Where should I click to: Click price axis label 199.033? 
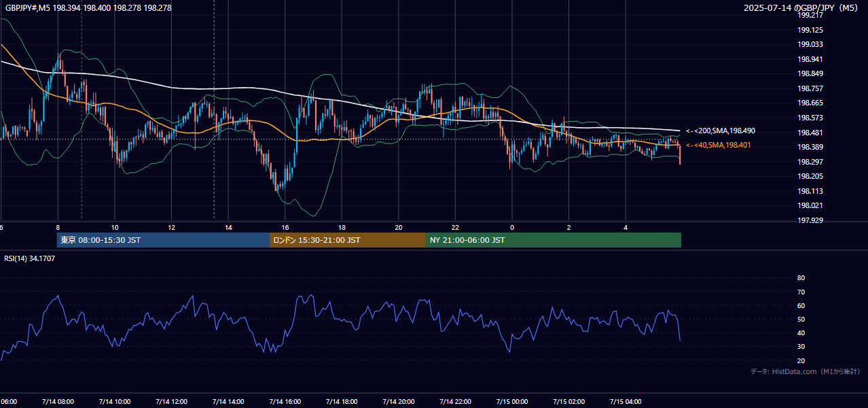810,44
